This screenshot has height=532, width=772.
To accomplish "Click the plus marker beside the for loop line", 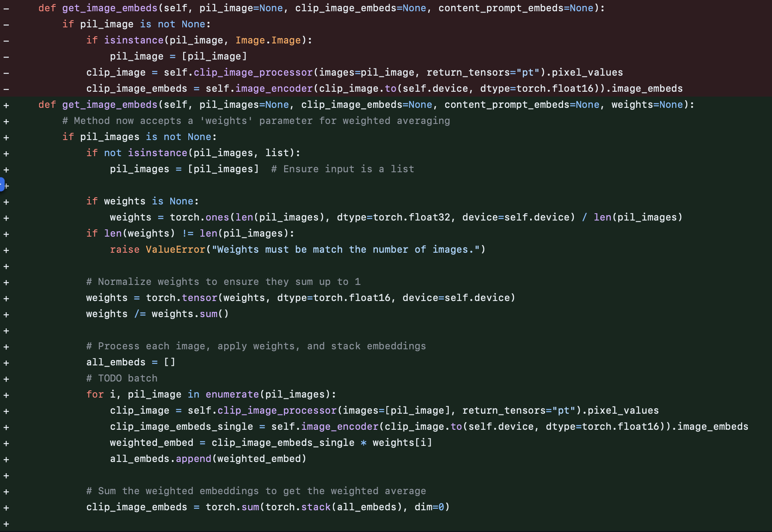I will pos(6,395).
